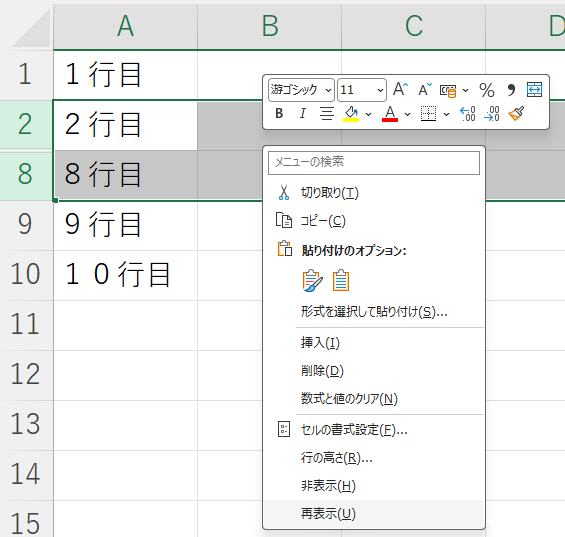Select row 1 header
This screenshot has height=537, width=565.
[25, 75]
